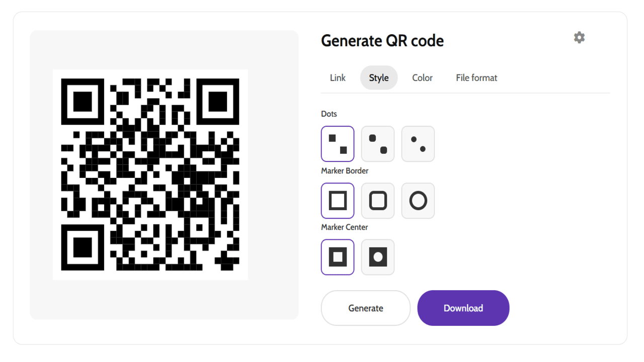Screen dimensions: 644x362
Task: Stay on the Style tab
Action: [379, 77]
